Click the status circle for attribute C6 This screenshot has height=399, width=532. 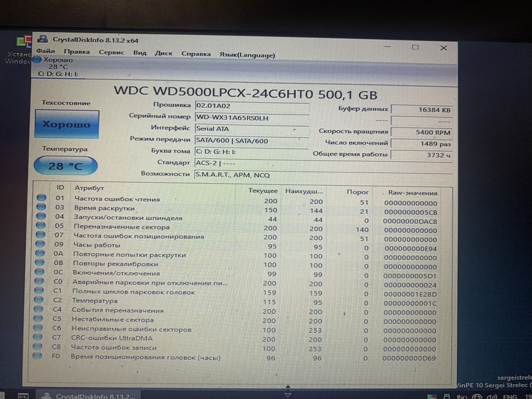coord(38,327)
